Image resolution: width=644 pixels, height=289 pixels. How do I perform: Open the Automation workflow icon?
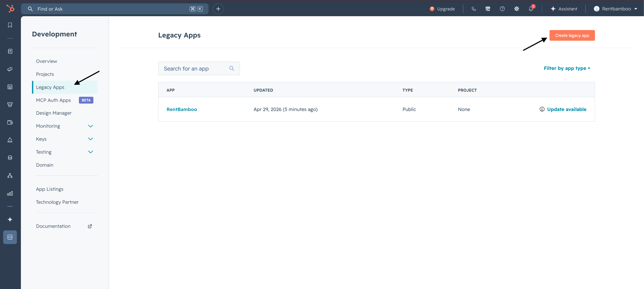click(x=10, y=176)
